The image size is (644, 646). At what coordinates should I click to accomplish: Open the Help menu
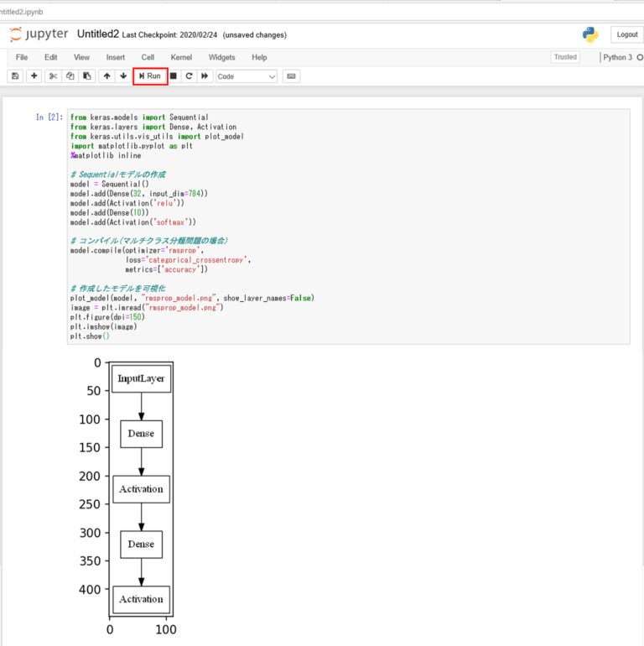click(259, 57)
